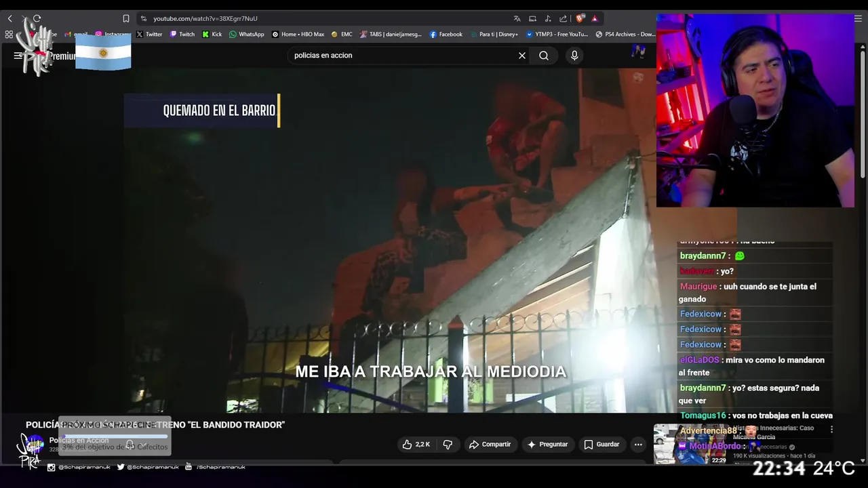This screenshot has width=868, height=488.
Task: Open the apps grid icon in bookmarks bar
Action: [9, 34]
